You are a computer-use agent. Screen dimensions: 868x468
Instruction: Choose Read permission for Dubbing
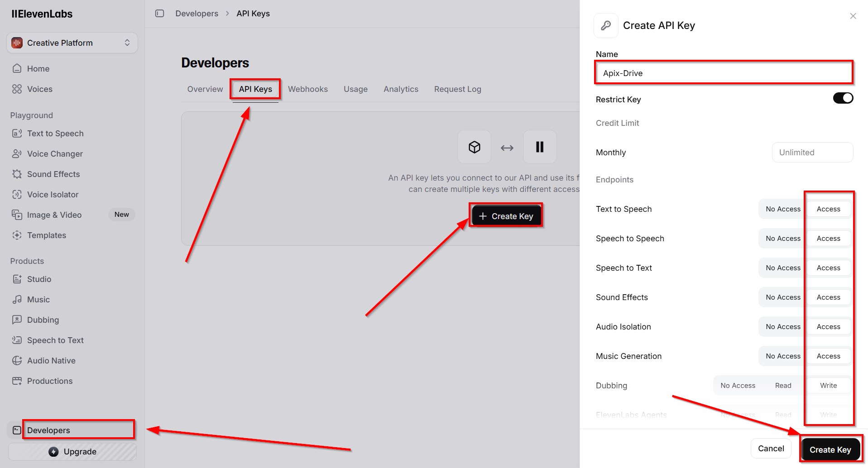tap(783, 386)
